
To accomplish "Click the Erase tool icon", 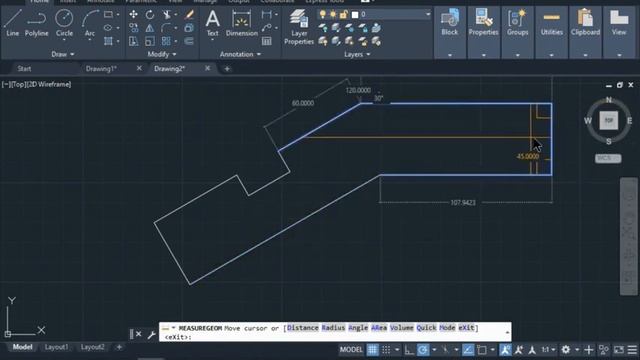I will (x=189, y=15).
